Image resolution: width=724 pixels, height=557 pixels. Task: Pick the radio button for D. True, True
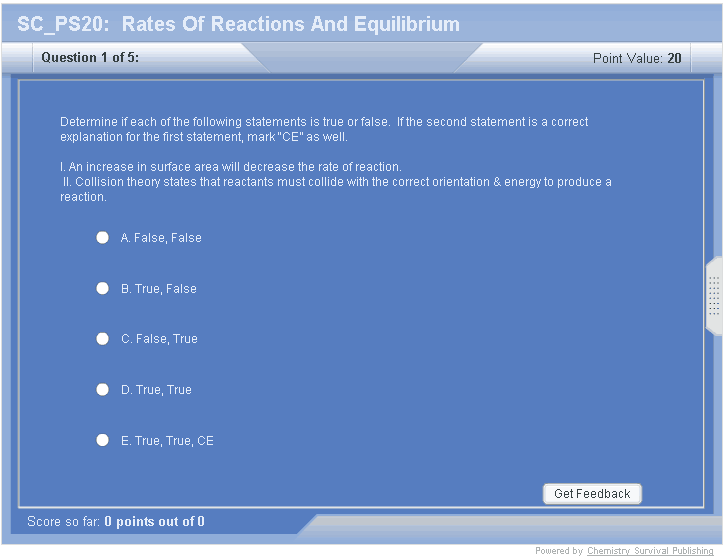(x=102, y=389)
